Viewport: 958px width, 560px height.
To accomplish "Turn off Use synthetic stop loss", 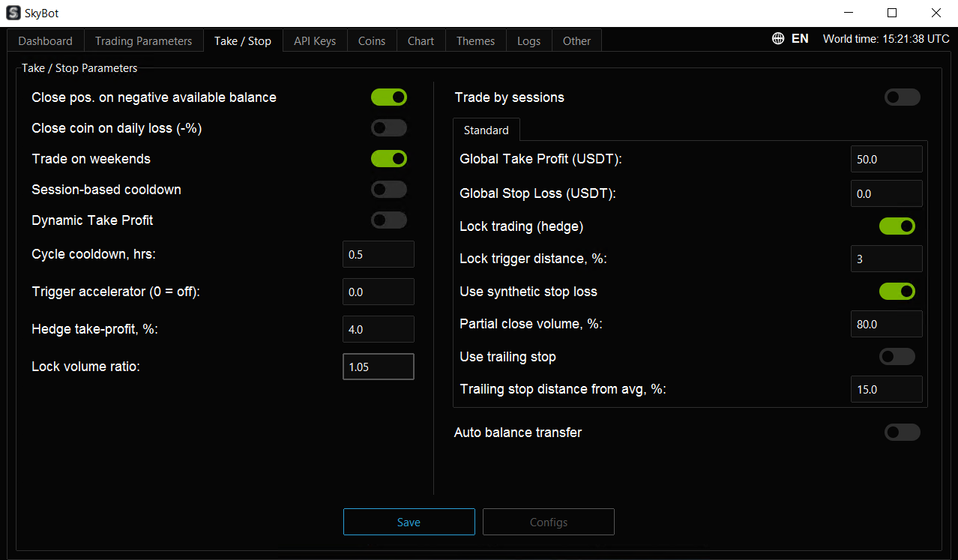I will coord(897,292).
